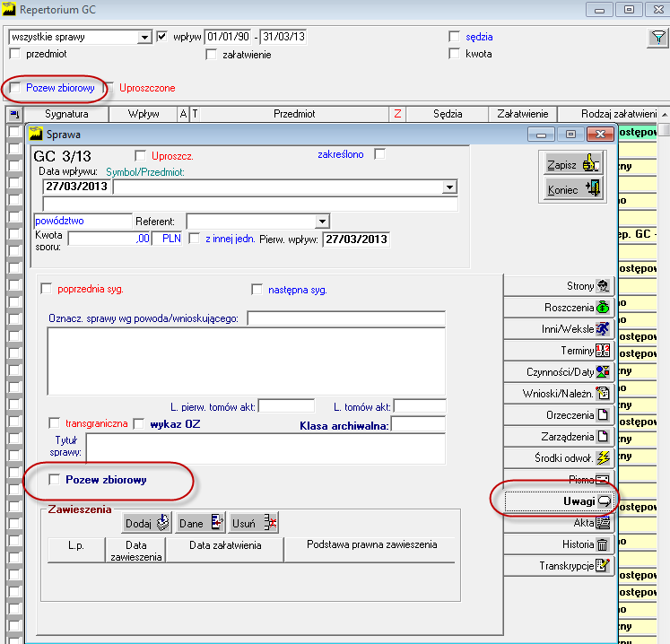Click the L. tomów akt field
670x644 pixels.
[420, 406]
